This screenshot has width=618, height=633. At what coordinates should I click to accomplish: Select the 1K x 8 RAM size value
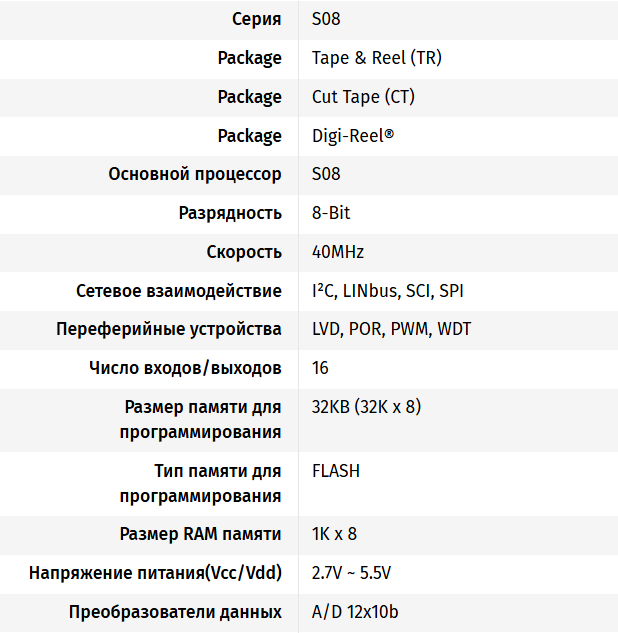pos(334,534)
